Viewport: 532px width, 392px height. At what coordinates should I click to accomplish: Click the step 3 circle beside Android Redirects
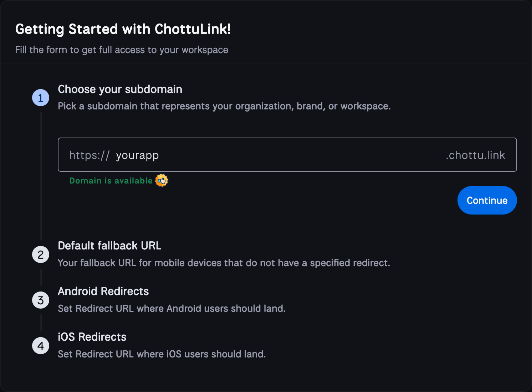pos(40,300)
